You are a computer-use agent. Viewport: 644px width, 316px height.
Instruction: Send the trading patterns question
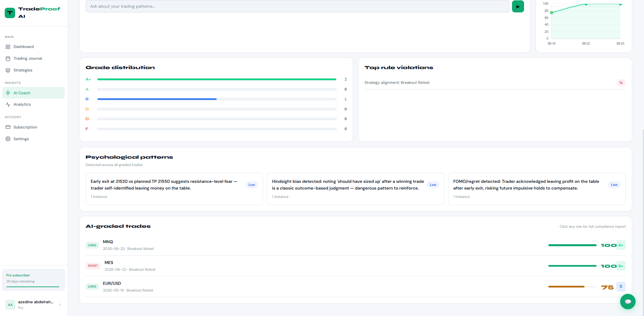(x=518, y=6)
